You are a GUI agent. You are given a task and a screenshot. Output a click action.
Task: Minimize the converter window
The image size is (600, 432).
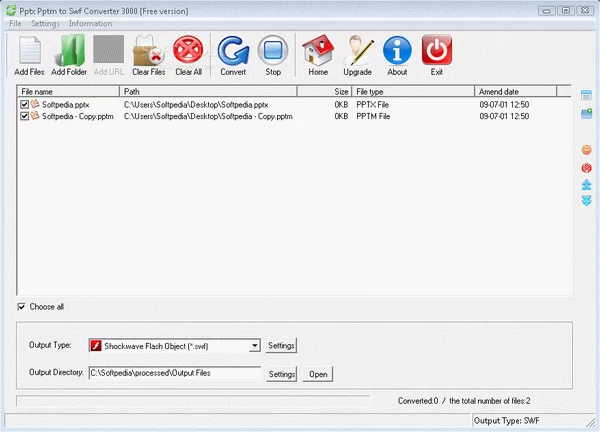(546, 11)
